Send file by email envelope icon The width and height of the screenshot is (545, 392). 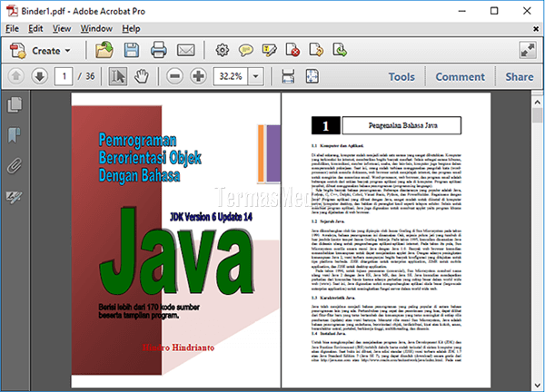[185, 51]
